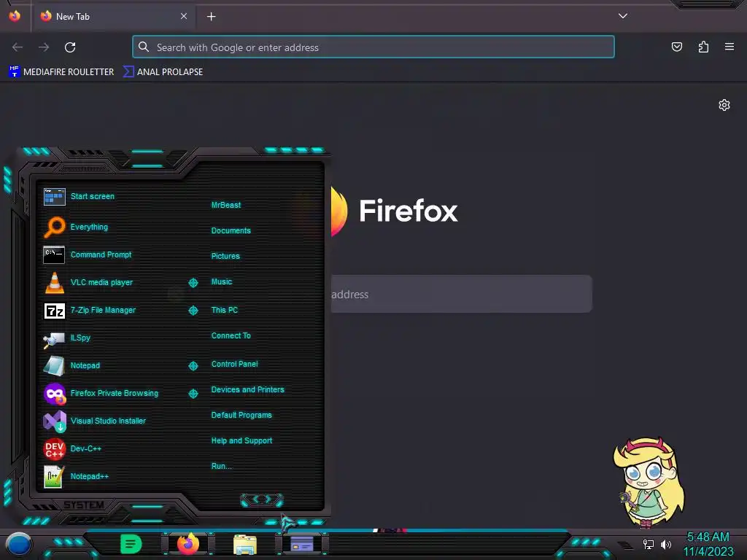Screen dimensions: 747x560
Task: Switch to Firefox on the taskbar
Action: (188, 544)
